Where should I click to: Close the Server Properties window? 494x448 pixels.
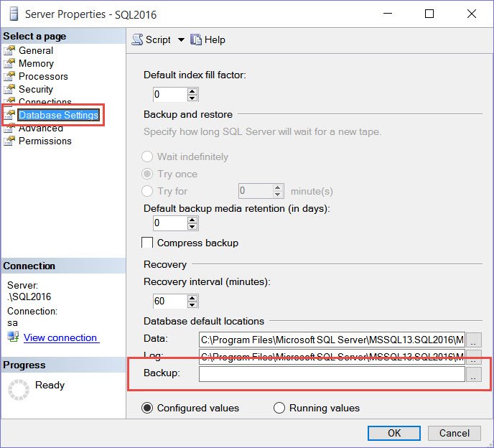472,14
